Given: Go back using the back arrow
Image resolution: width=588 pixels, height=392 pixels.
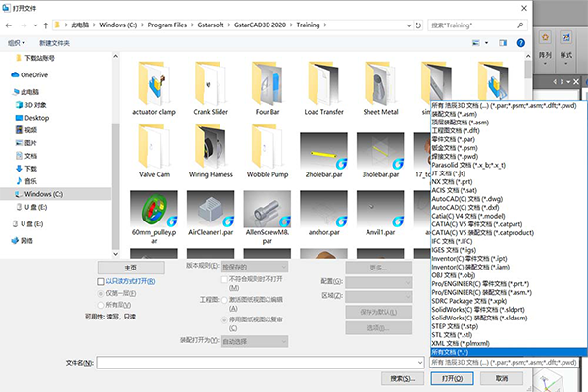Looking at the screenshot, I should pyautogui.click(x=9, y=25).
